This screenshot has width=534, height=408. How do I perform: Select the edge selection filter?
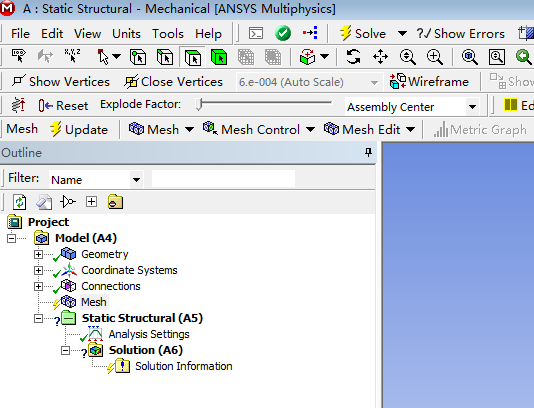point(165,57)
